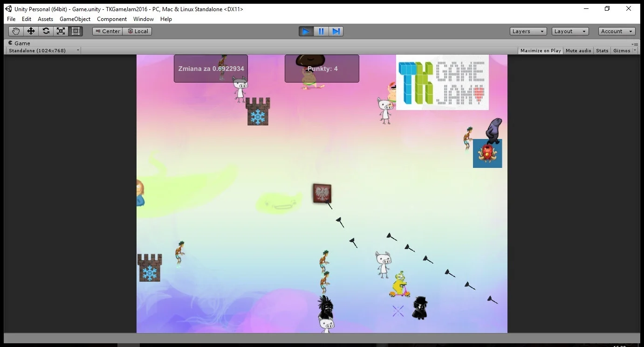Screen dimensions: 644x347
Task: Open the Component menu
Action: click(x=112, y=19)
